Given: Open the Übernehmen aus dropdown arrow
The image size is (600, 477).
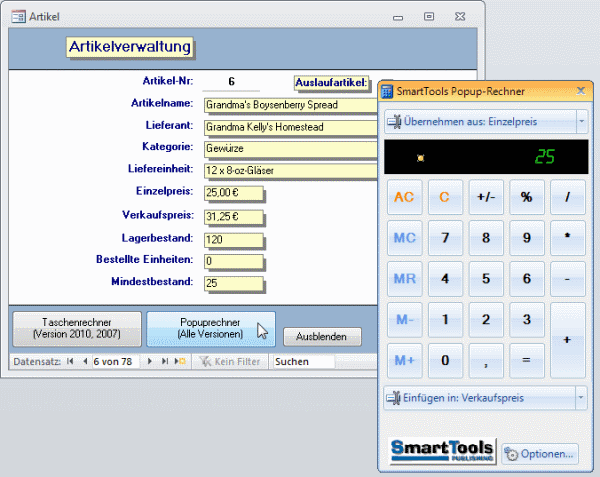Looking at the screenshot, I should [x=582, y=122].
